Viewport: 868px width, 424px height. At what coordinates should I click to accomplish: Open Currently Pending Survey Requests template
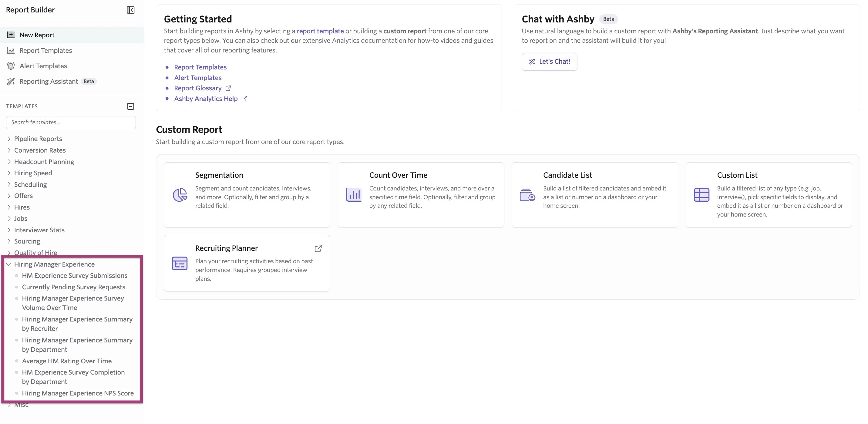(73, 287)
